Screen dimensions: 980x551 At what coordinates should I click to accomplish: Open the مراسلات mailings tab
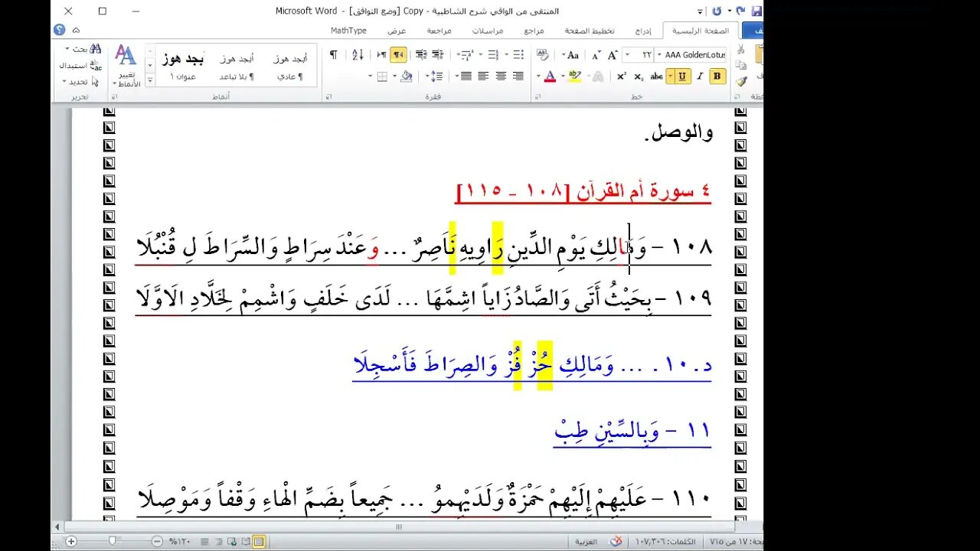pyautogui.click(x=487, y=31)
